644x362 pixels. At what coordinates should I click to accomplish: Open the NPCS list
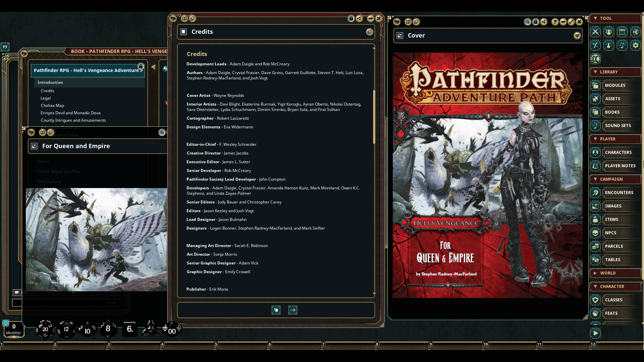pos(610,233)
